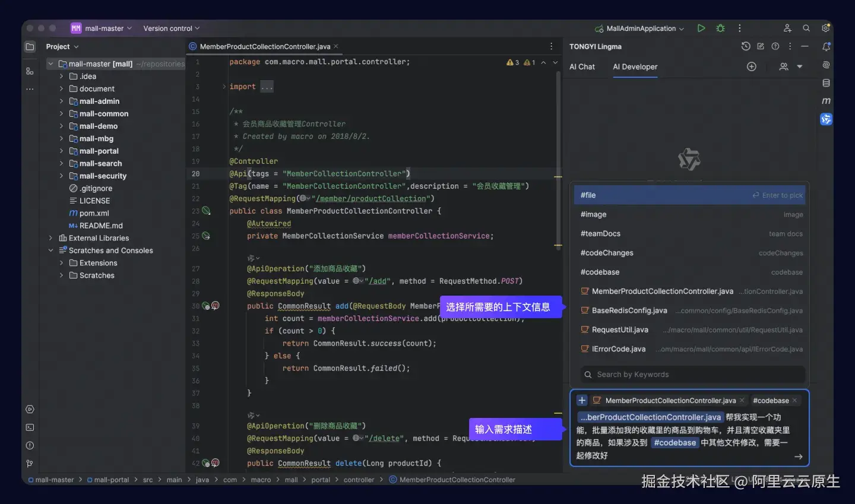This screenshot has width=855, height=504.
Task: Choose #codeChanges context option
Action: [690, 253]
